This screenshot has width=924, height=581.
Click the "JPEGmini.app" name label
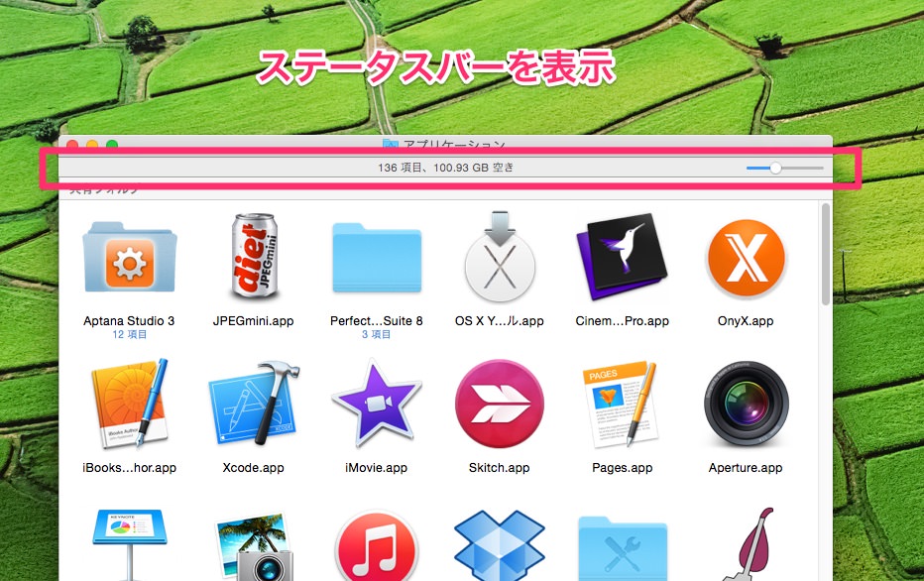point(254,321)
